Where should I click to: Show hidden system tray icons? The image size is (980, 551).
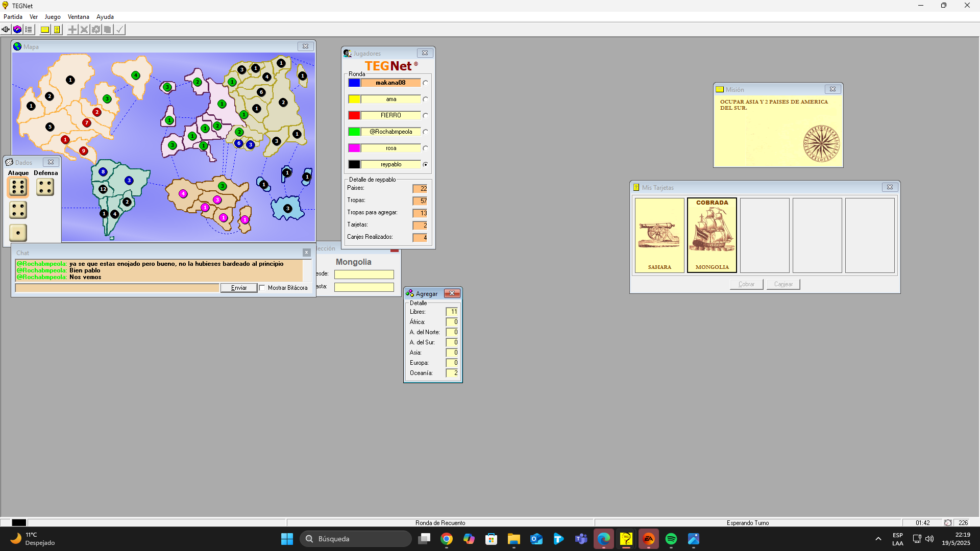click(x=878, y=539)
